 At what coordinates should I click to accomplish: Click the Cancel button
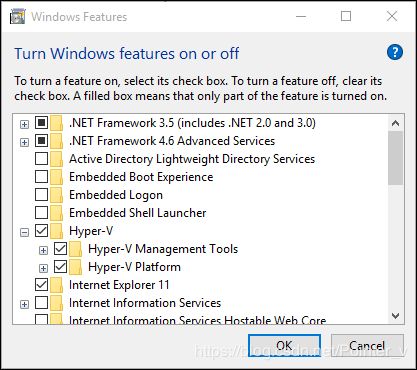click(367, 346)
